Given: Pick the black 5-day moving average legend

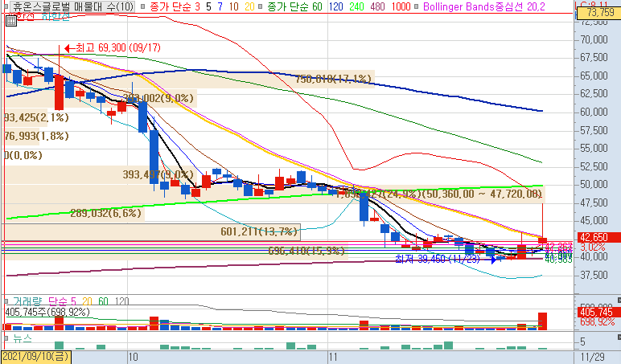Looking at the screenshot, I should point(208,6).
